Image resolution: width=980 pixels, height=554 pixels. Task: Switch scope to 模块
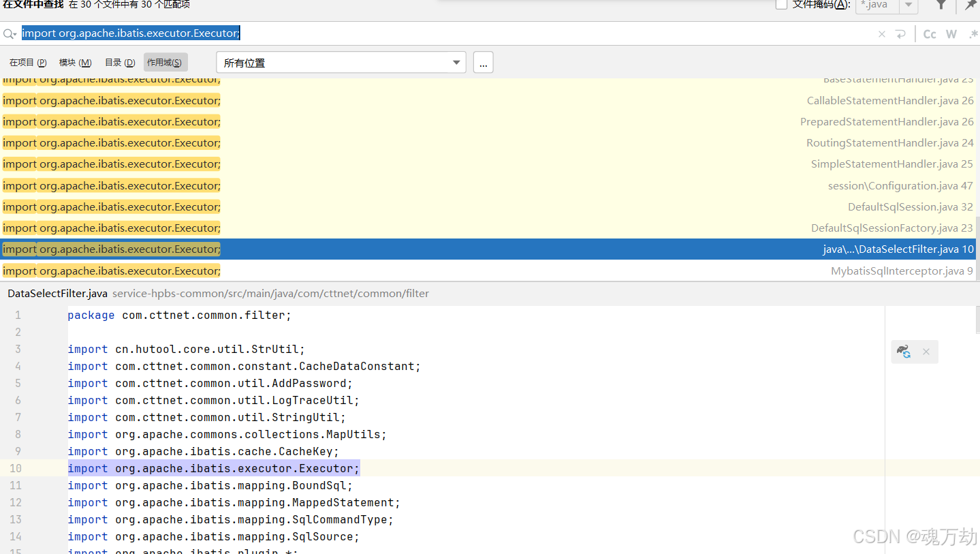coord(75,62)
